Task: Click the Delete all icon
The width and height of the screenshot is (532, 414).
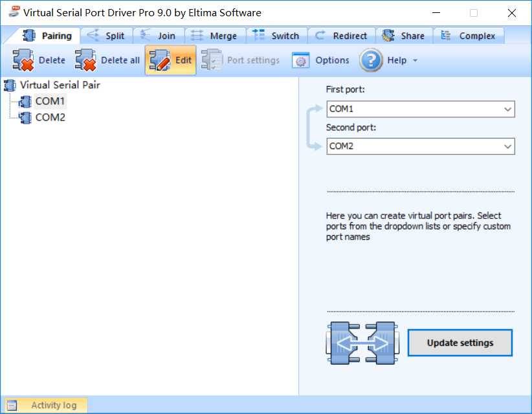Action: (85, 60)
